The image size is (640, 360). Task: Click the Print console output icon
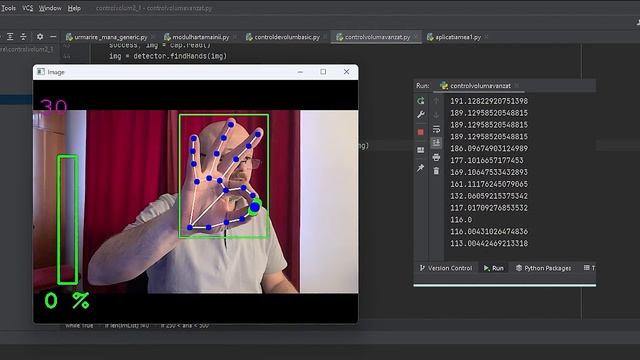click(436, 157)
